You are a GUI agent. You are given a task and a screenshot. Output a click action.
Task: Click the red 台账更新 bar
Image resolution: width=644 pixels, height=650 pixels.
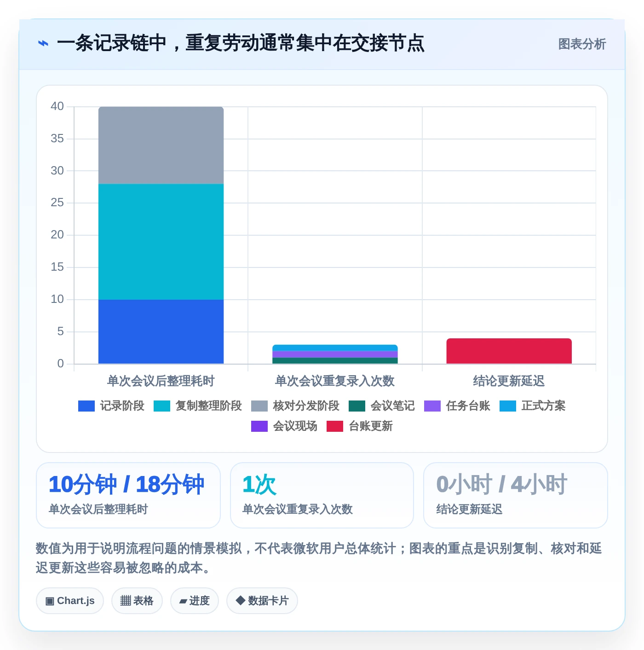[509, 351]
